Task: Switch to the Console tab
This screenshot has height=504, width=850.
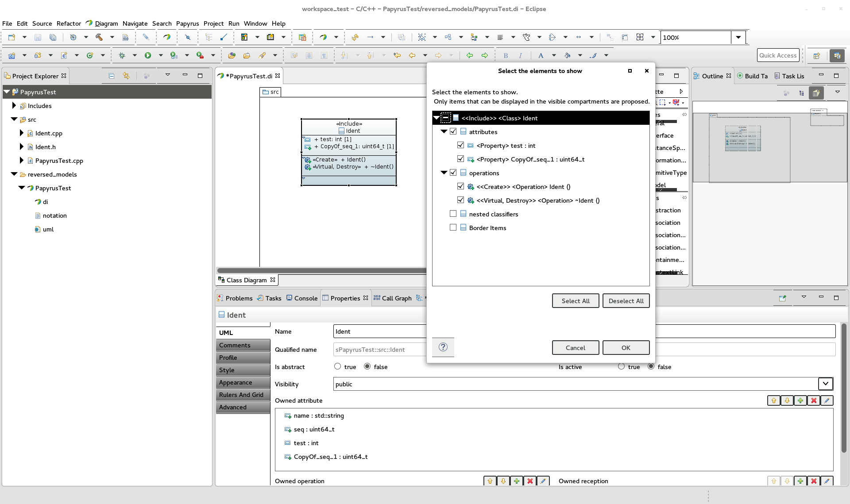Action: point(302,298)
